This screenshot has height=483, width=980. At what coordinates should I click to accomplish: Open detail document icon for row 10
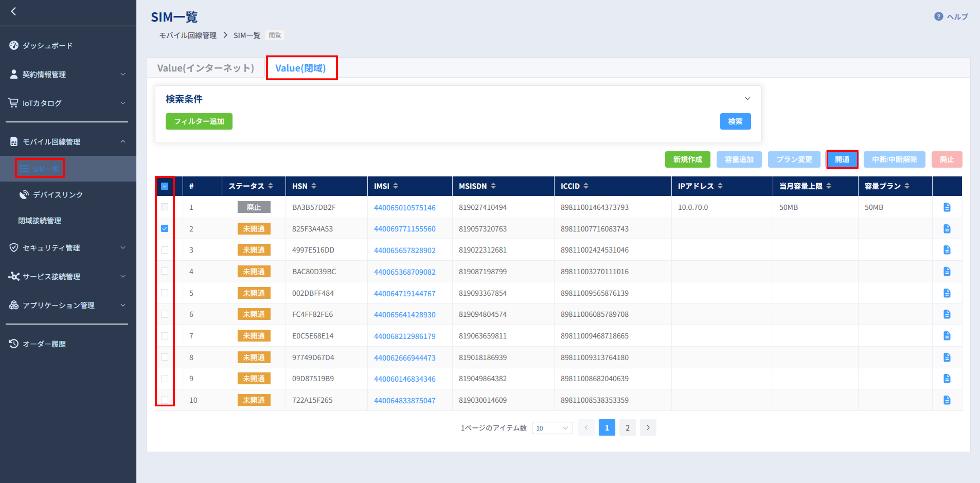pyautogui.click(x=946, y=400)
